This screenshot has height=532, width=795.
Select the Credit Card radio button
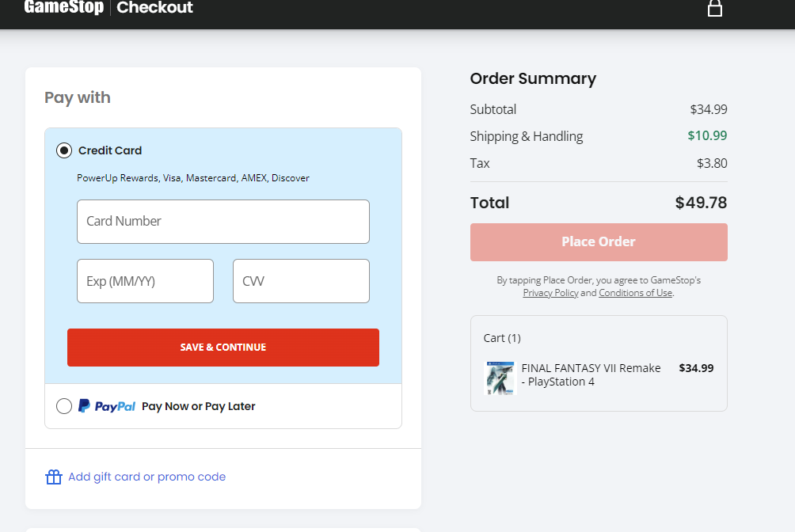64,150
